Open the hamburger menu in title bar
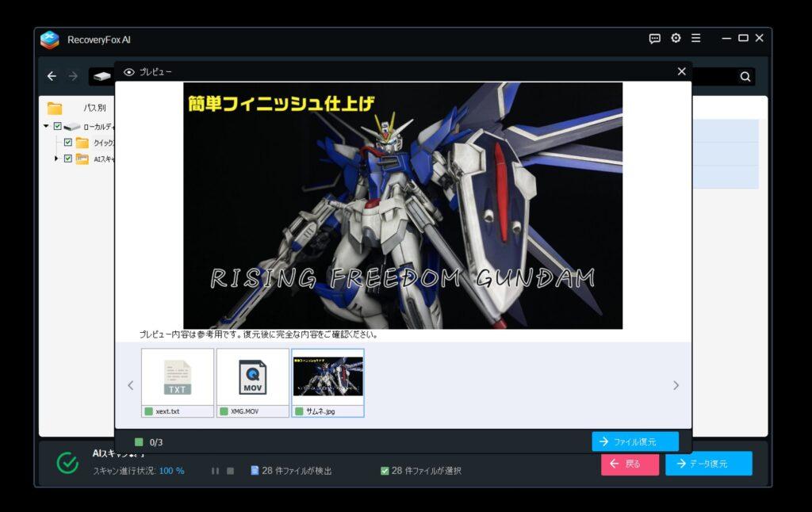This screenshot has height=512, width=812. pos(696,38)
